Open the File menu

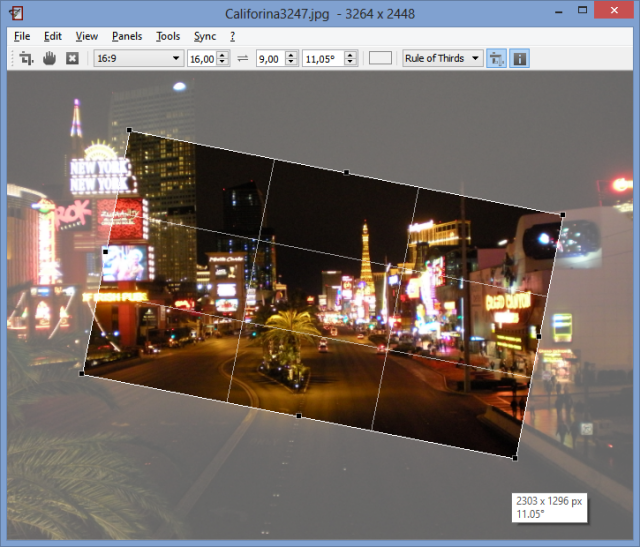point(22,36)
